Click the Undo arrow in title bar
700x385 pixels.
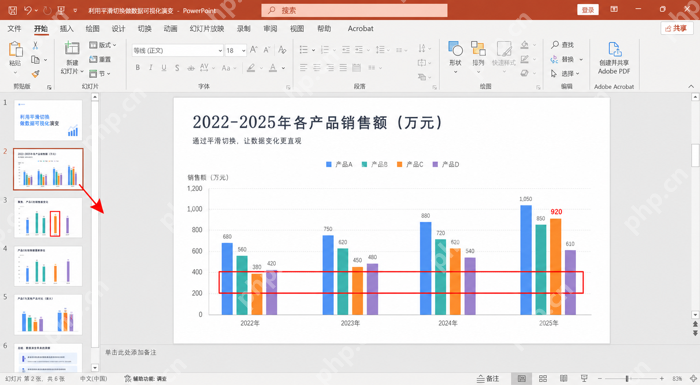coord(28,10)
